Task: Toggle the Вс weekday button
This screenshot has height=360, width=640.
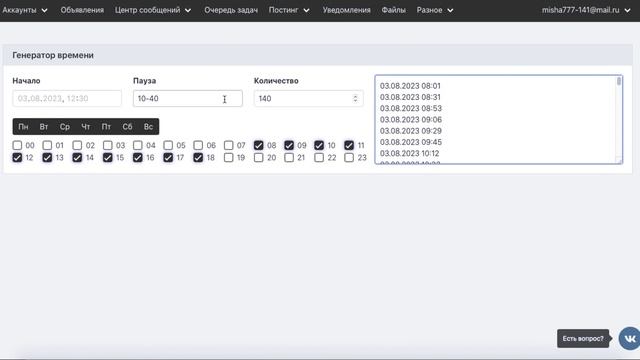Action: click(x=148, y=127)
